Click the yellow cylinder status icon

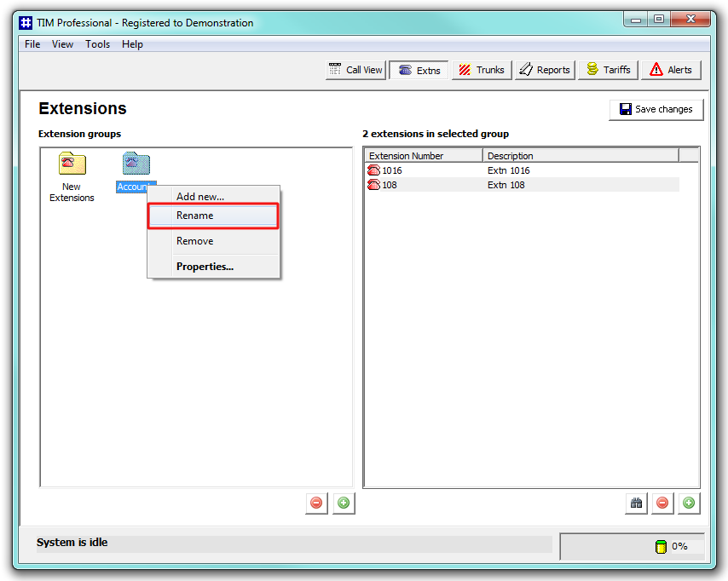pos(661,547)
